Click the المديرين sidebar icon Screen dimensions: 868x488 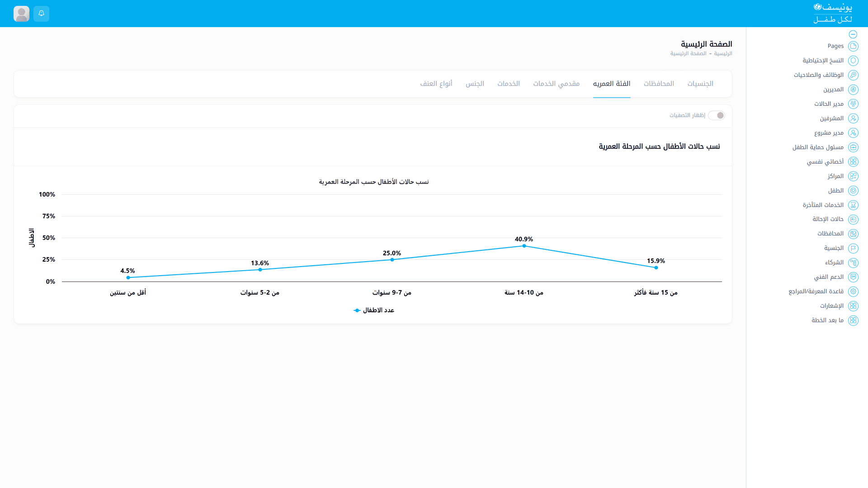(x=853, y=89)
